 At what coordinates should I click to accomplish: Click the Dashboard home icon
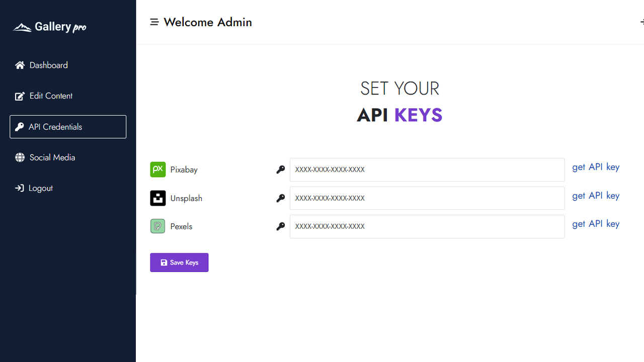[20, 65]
